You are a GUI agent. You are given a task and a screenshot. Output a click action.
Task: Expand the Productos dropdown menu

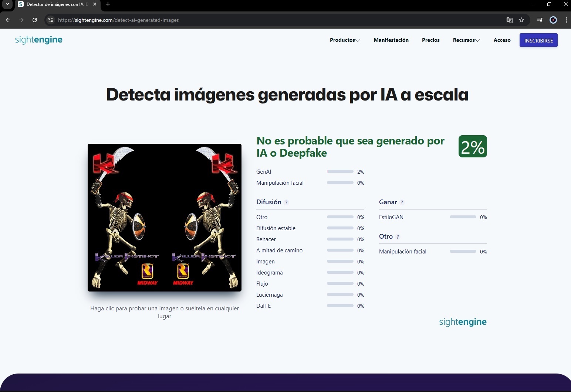point(345,40)
